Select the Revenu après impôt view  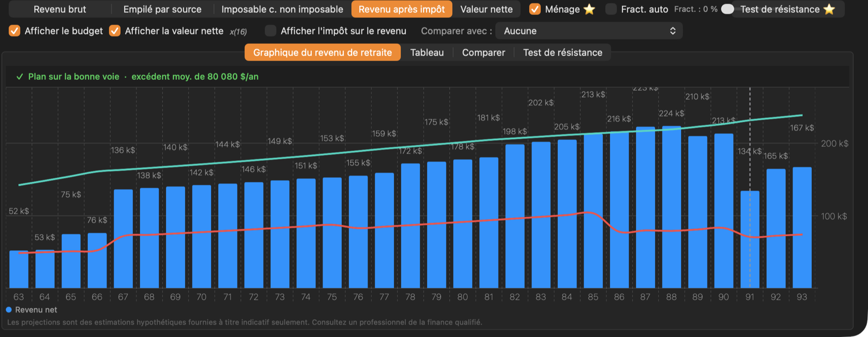point(401,9)
